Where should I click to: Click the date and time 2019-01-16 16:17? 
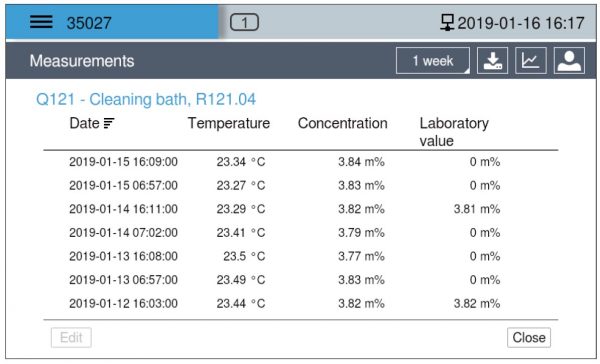coord(521,23)
